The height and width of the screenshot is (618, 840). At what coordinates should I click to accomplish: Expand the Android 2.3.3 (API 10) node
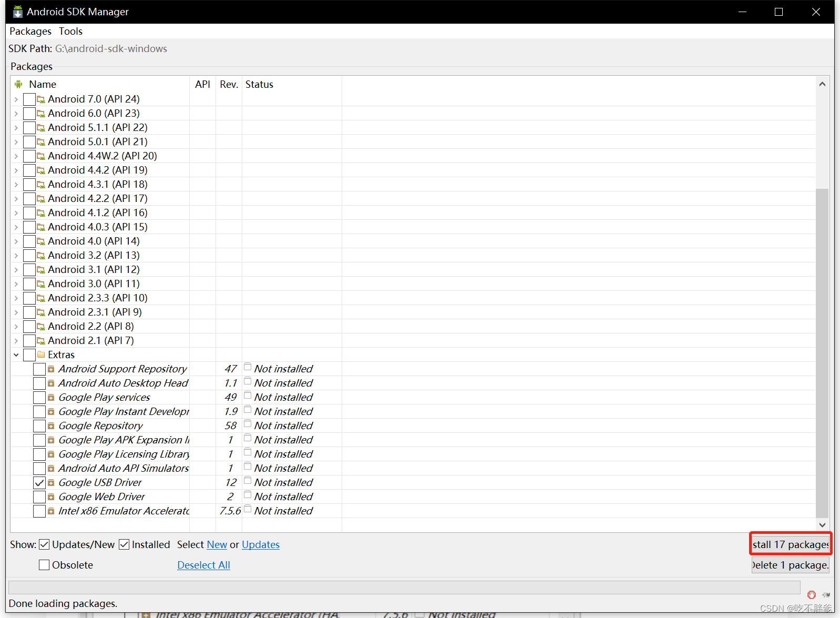coord(16,298)
